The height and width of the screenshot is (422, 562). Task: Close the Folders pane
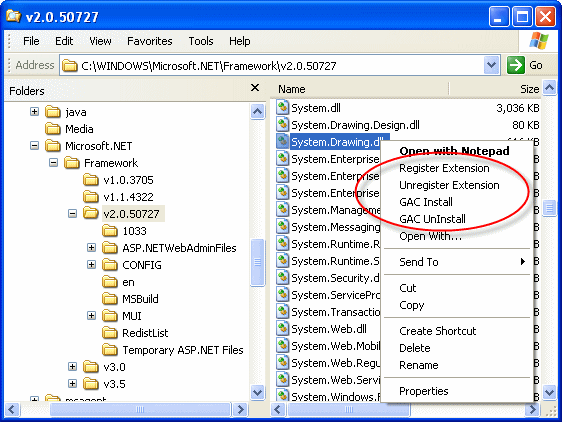[255, 87]
